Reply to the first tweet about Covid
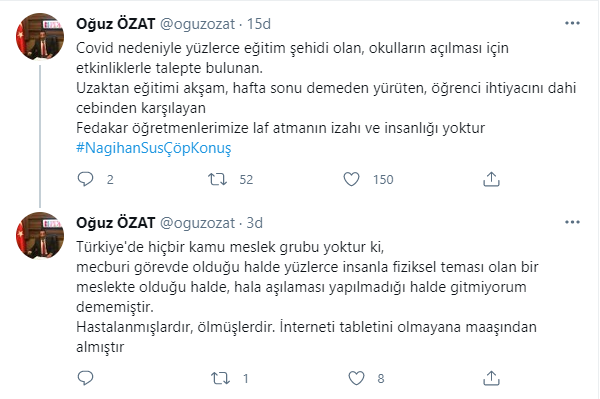Screen dimensions: 600x399 pos(85,179)
